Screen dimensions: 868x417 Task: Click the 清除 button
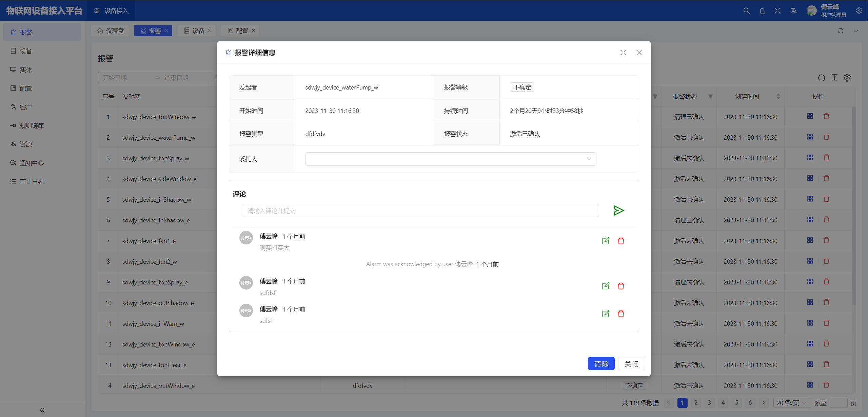click(x=601, y=364)
